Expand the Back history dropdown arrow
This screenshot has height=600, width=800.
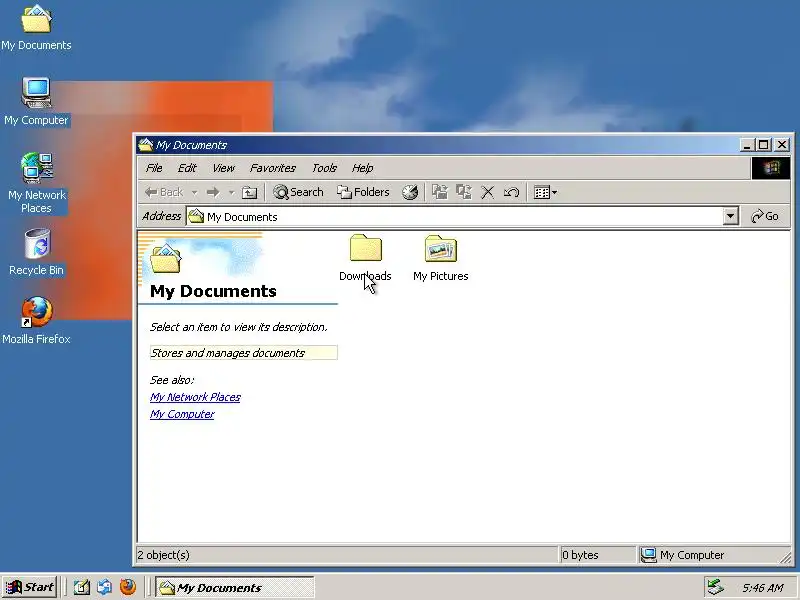(194, 192)
